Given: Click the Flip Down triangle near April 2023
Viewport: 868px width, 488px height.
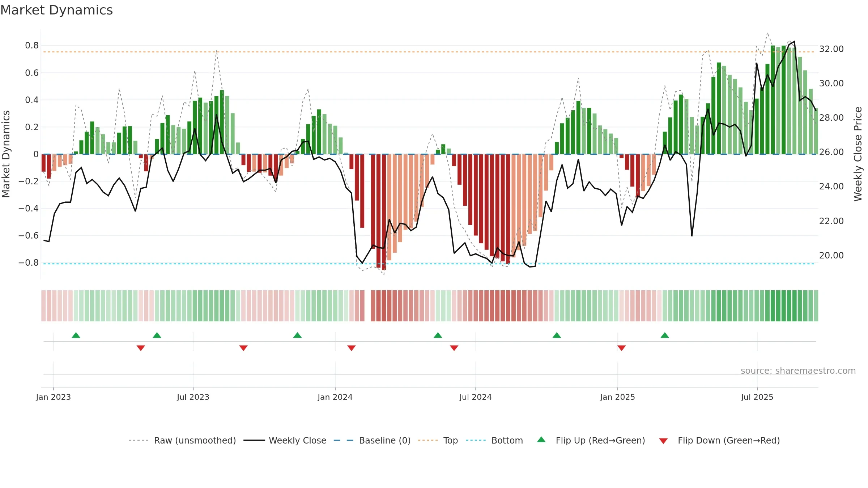Looking at the screenshot, I should 141,348.
